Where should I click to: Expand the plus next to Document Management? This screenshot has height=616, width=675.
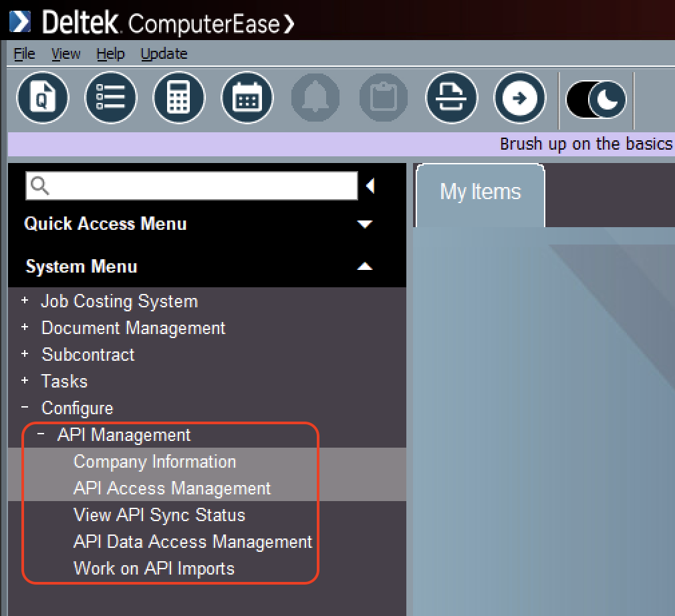point(25,327)
